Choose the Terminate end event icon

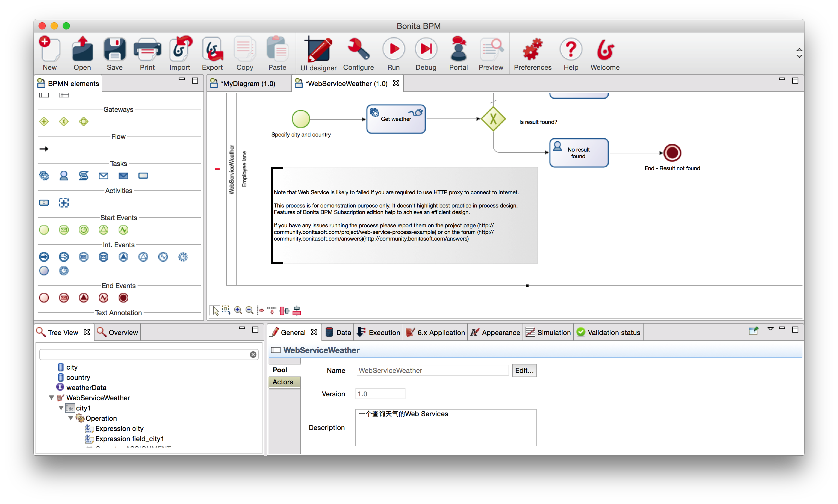coord(123,298)
